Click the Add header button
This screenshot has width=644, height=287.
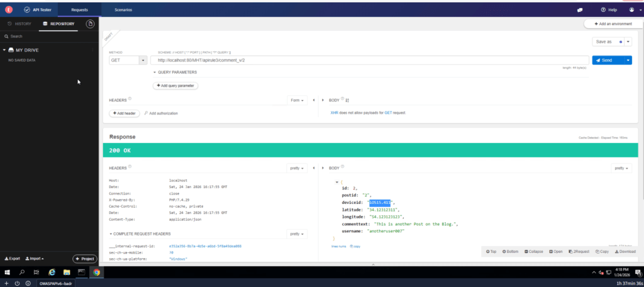point(125,113)
